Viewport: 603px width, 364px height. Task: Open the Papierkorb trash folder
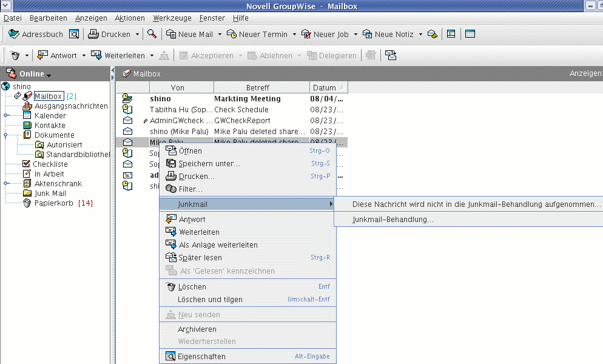point(54,203)
